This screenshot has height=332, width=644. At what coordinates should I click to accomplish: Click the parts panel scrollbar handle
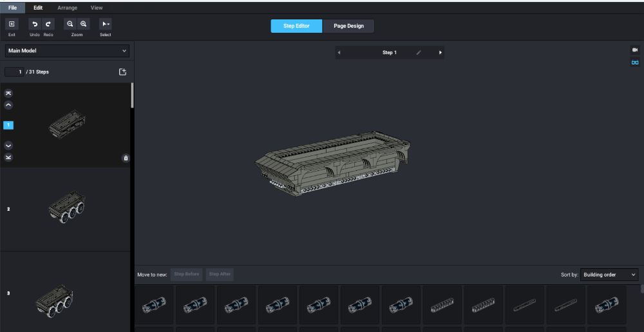point(642,288)
